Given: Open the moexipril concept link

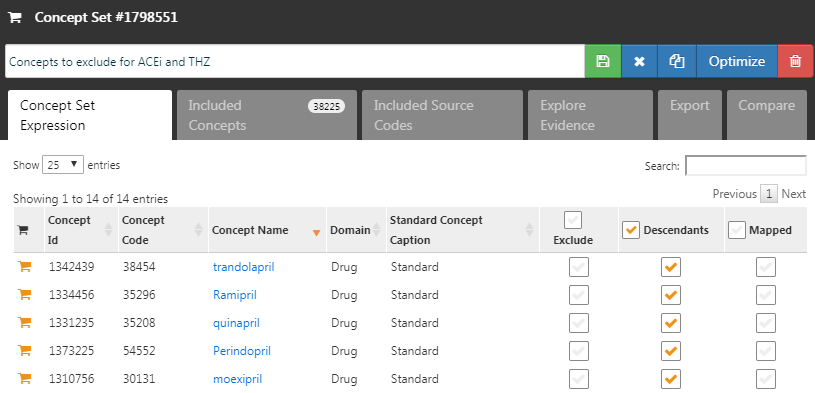Looking at the screenshot, I should 237,379.
